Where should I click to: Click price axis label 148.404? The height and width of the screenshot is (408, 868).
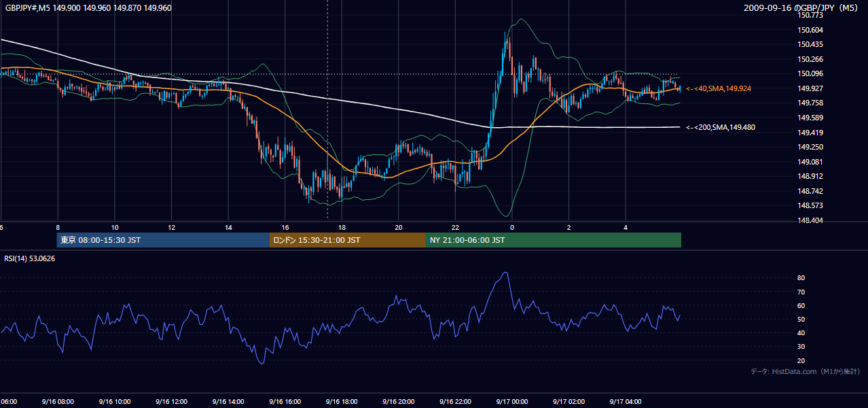click(x=811, y=220)
